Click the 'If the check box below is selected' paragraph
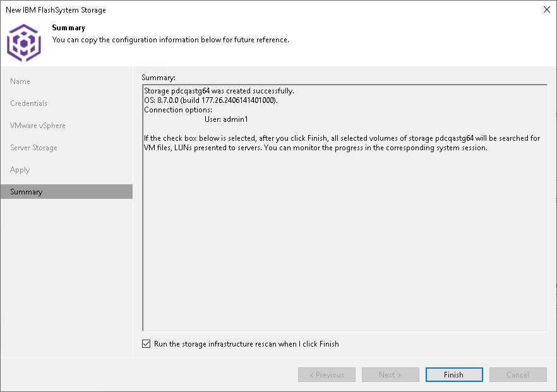 point(342,143)
